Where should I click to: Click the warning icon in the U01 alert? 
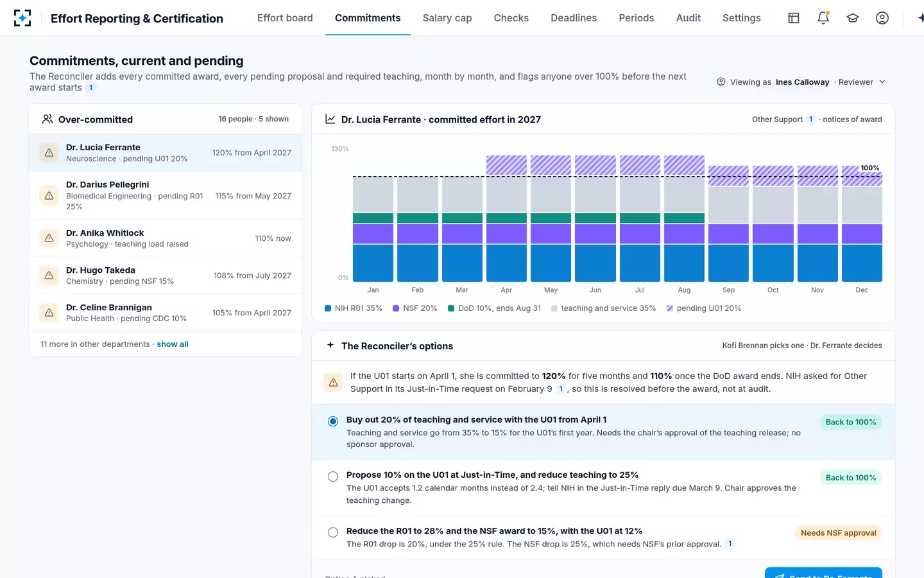tap(333, 382)
